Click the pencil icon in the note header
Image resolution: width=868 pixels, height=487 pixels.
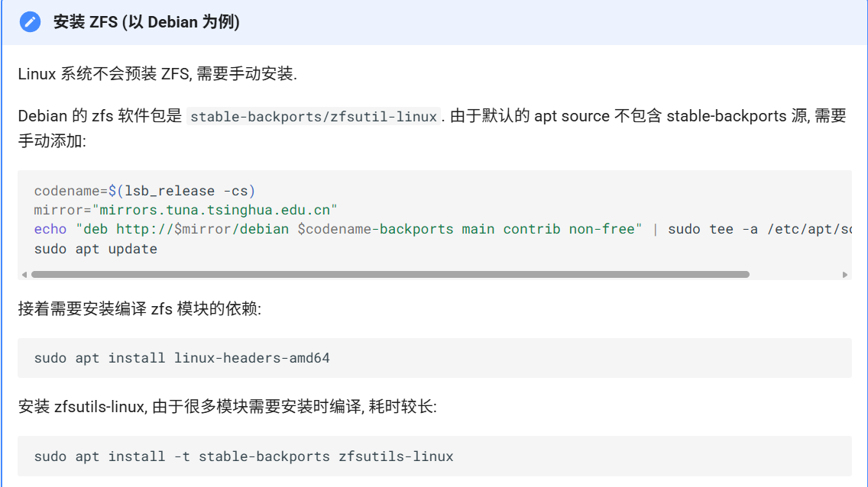click(x=30, y=22)
